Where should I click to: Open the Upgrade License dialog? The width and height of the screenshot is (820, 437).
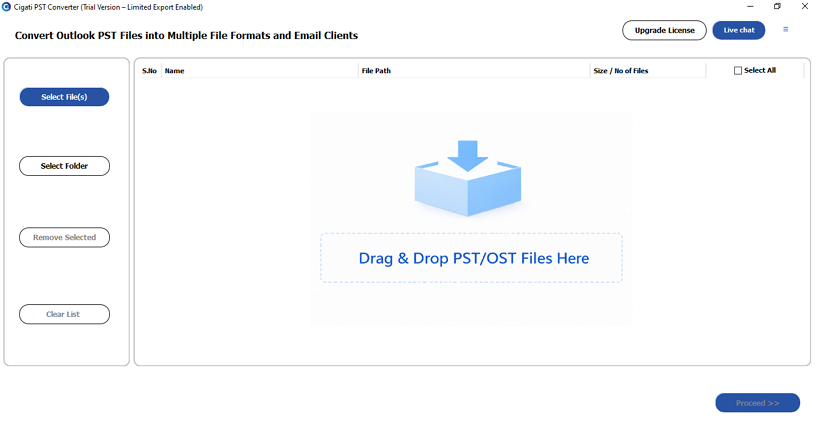(664, 30)
